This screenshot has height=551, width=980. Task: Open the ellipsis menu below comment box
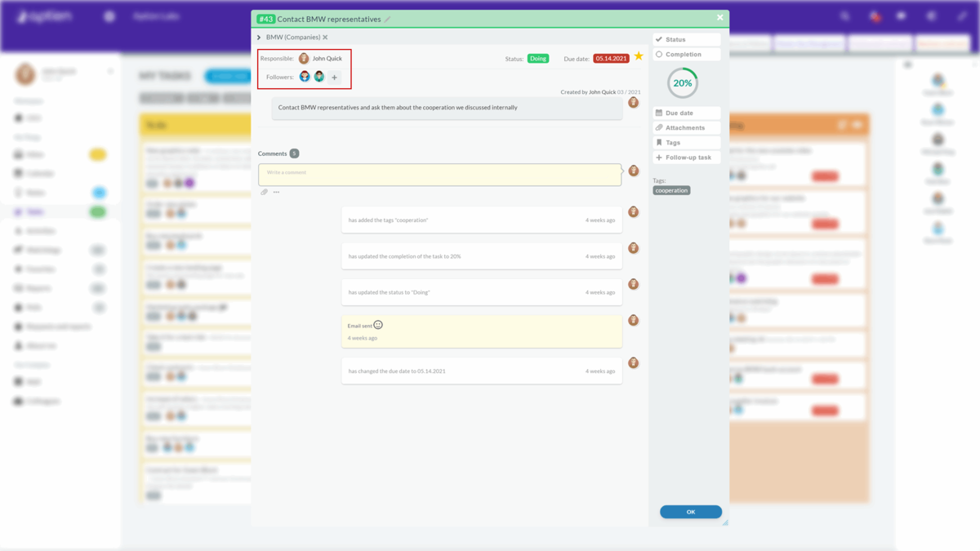point(276,193)
